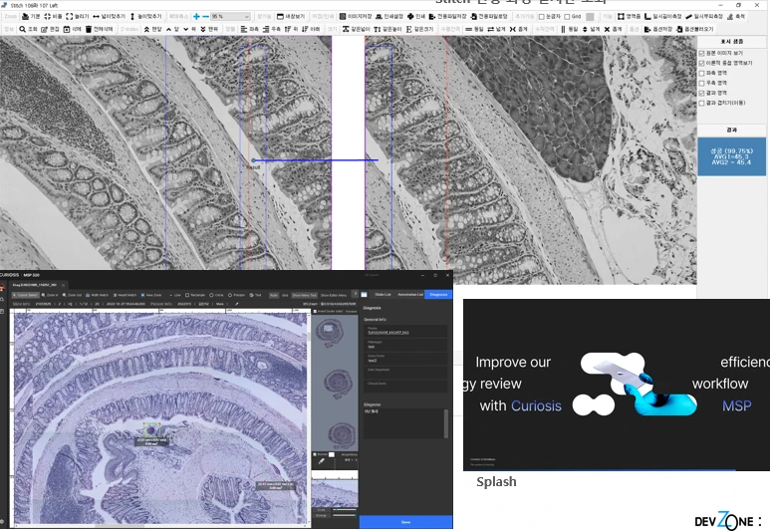Click 같은크기 (same size) tool
Image resolution: width=770 pixels, height=532 pixels.
pos(419,29)
